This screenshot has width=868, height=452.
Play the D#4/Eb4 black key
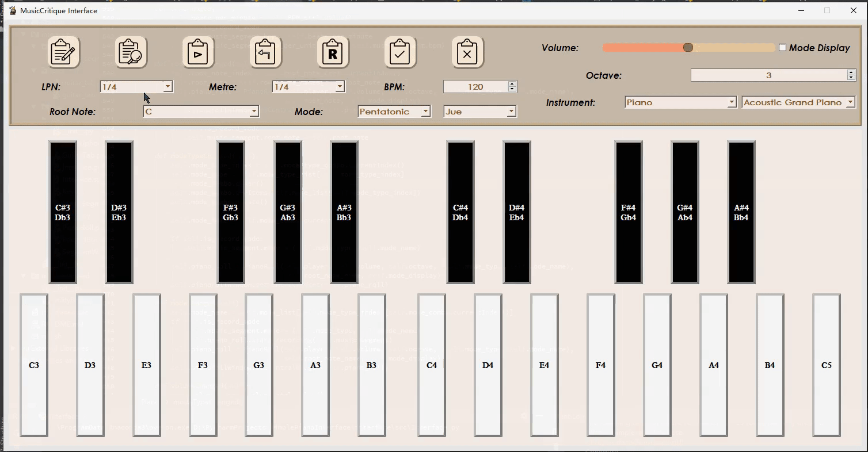pos(517,212)
